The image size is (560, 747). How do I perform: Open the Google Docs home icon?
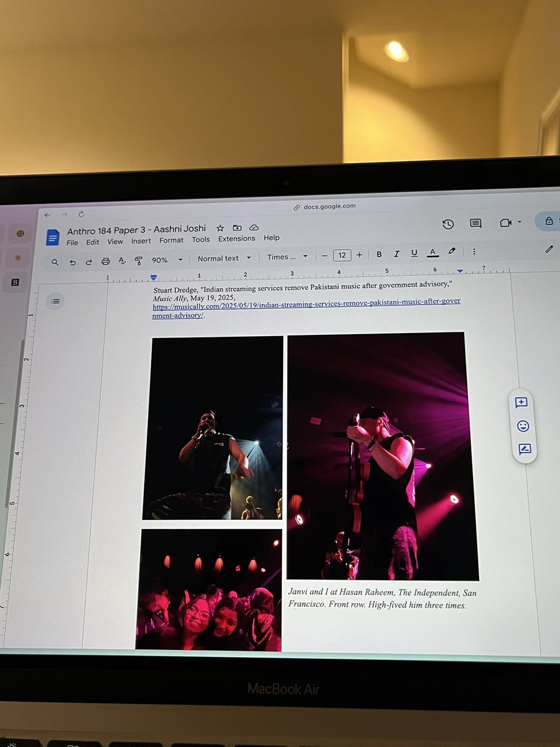pos(53,237)
